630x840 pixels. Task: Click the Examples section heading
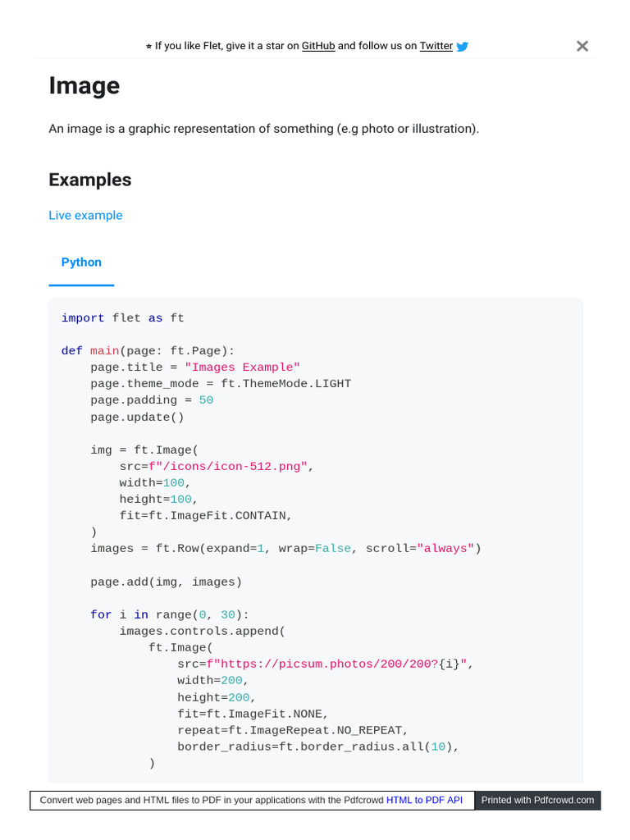click(x=90, y=180)
